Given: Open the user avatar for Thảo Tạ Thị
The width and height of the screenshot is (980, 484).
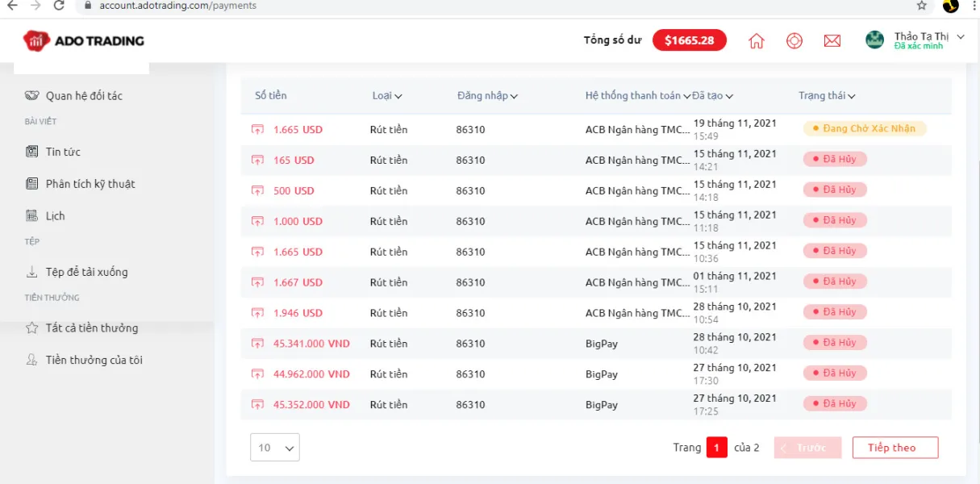Looking at the screenshot, I should tap(875, 40).
